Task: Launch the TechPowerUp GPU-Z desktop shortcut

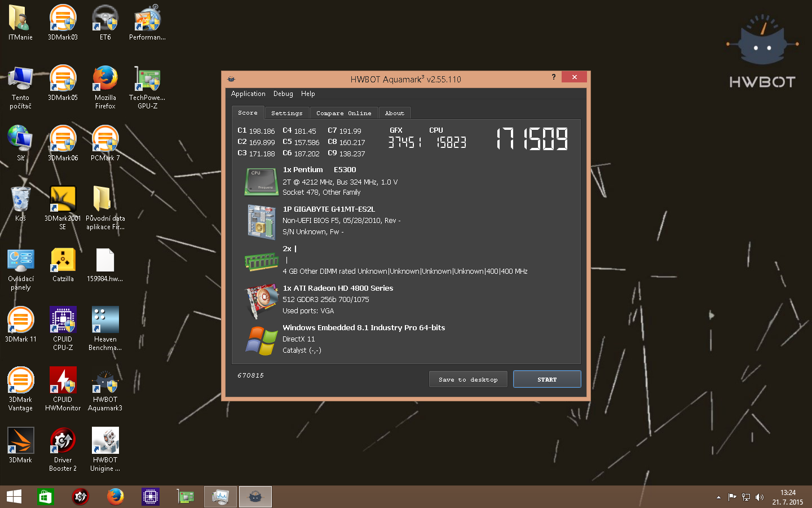Action: (x=147, y=87)
